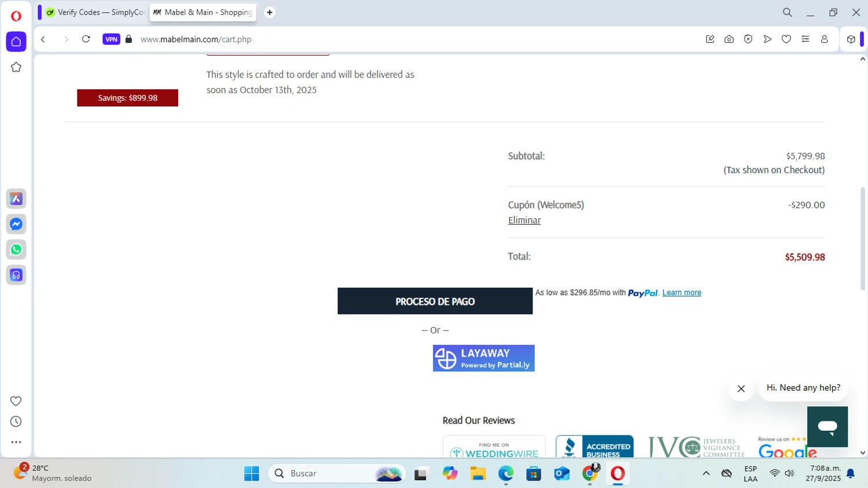
Task: Open the Windows Start menu
Action: pyautogui.click(x=252, y=474)
